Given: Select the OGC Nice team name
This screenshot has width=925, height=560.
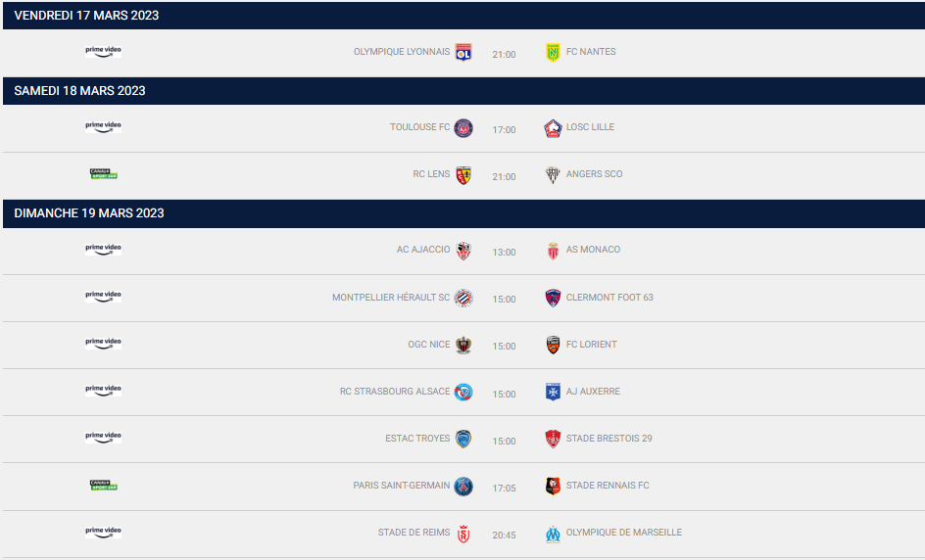Looking at the screenshot, I should pyautogui.click(x=429, y=345).
